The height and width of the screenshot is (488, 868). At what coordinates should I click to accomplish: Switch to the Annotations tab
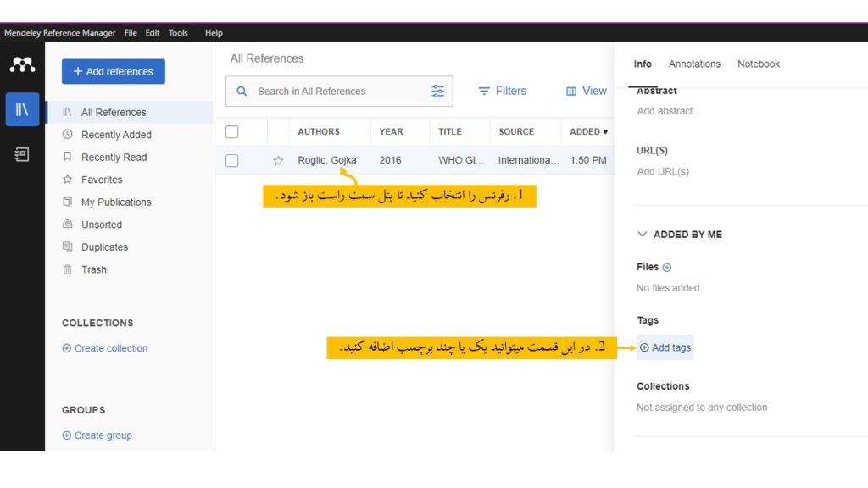[694, 64]
